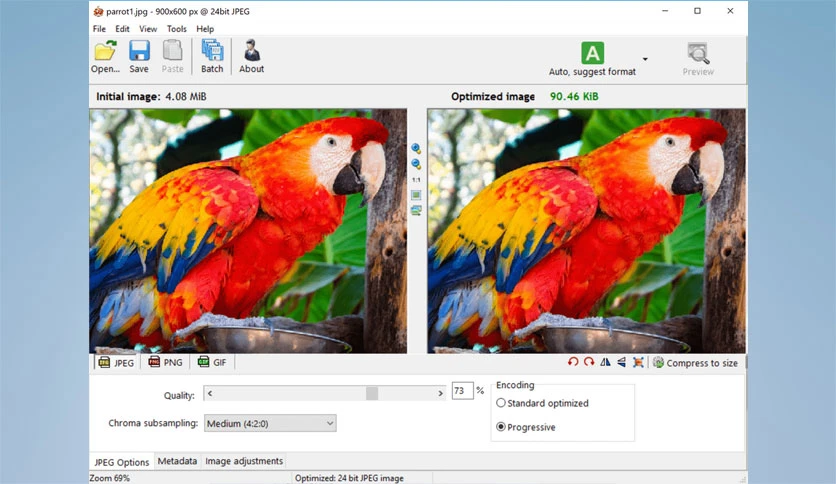Viewport: 836px width, 484px height.
Task: Switch to PNG format tab
Action: click(x=165, y=362)
